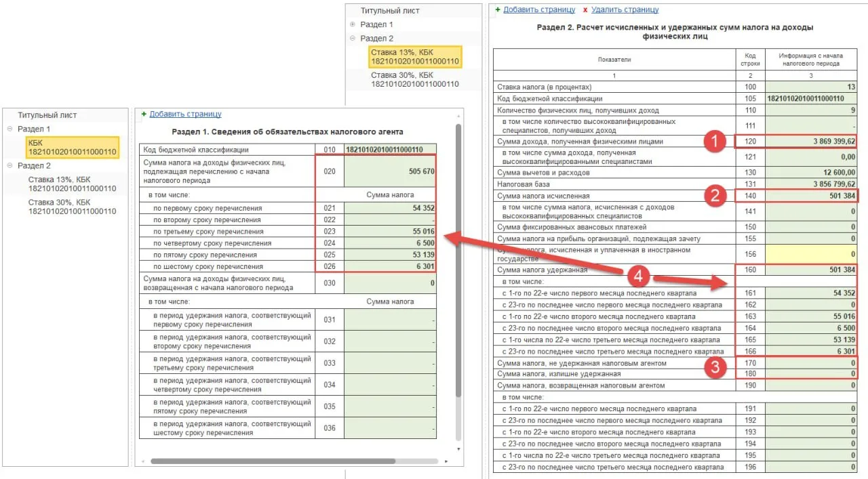Viewport: 868px width, 479px height.
Task: Click the 55 016 value in line 023
Action: click(x=390, y=232)
